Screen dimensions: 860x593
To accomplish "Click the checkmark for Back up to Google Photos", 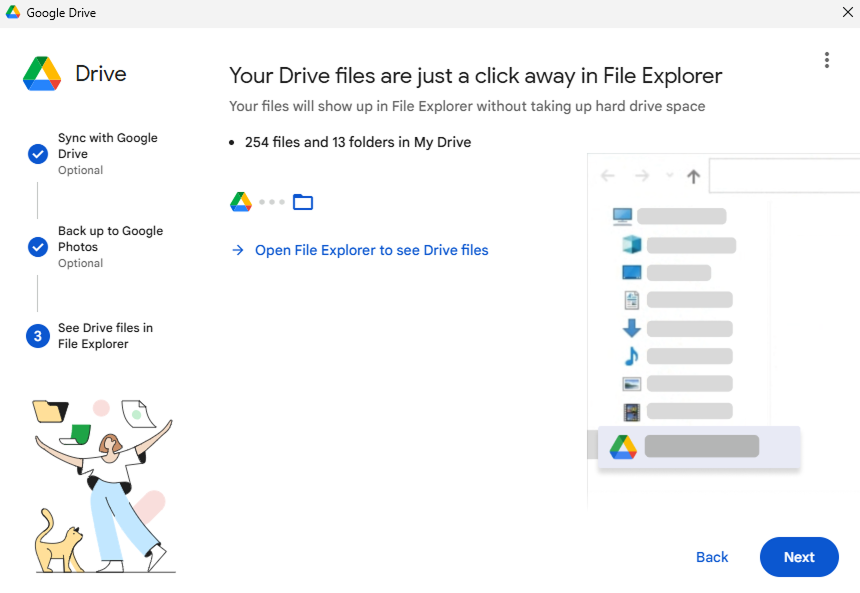I will (38, 247).
